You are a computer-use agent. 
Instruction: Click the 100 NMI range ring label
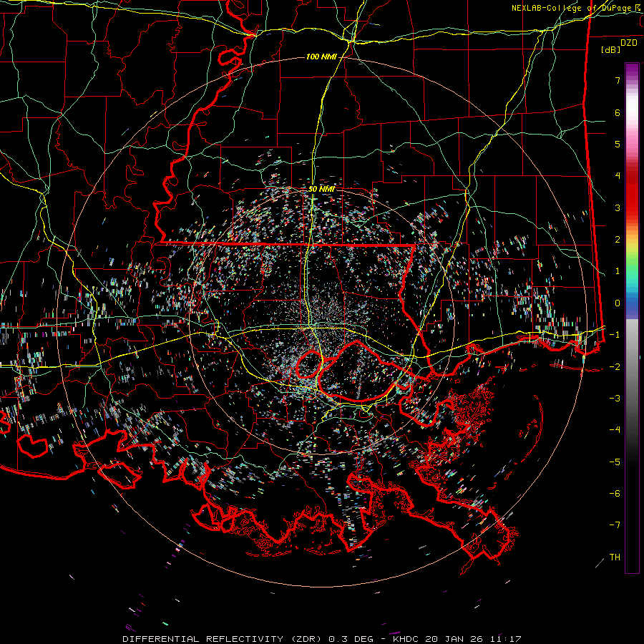tap(321, 57)
